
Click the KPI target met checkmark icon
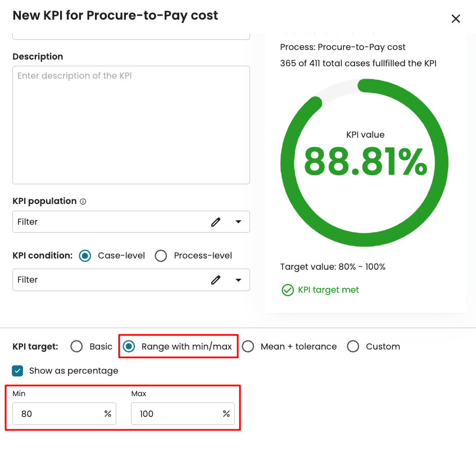point(288,290)
